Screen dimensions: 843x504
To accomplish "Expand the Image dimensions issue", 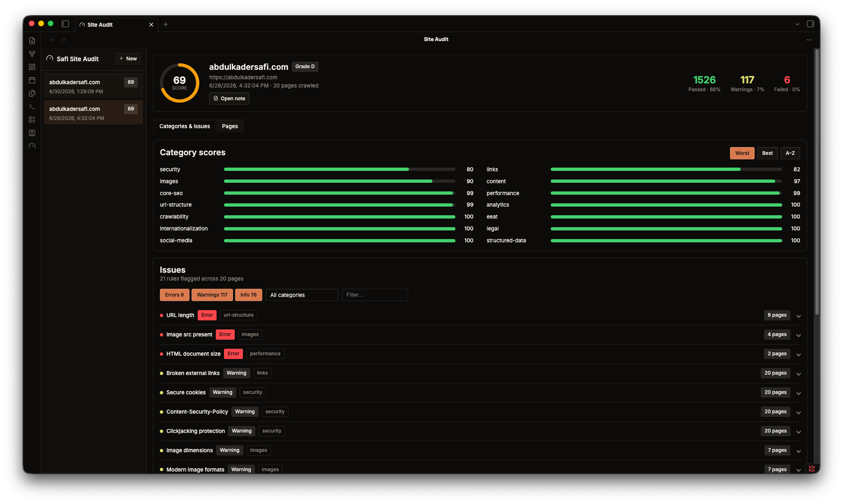I will point(799,451).
